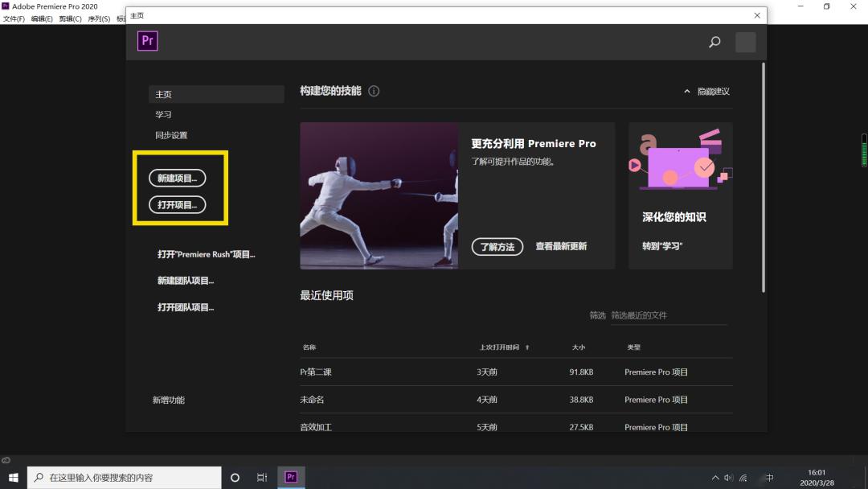Click the 新建项目 button
This screenshot has width=868, height=489.
tap(177, 179)
